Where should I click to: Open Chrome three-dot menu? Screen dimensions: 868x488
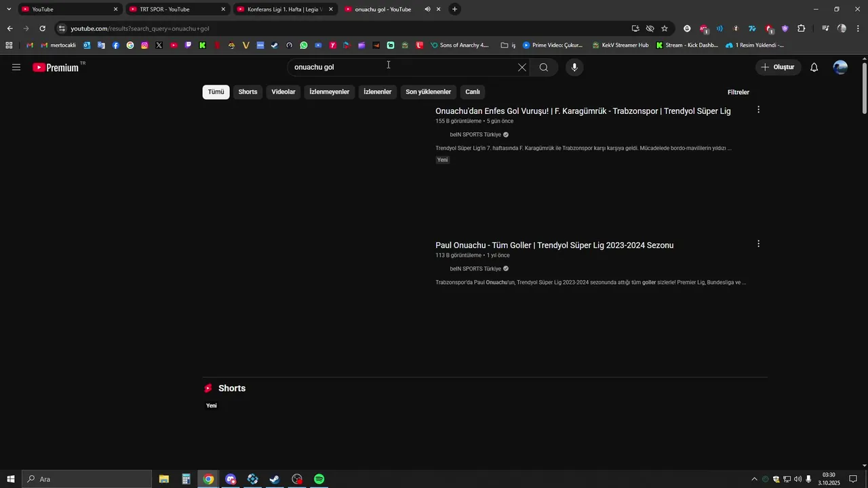point(859,28)
